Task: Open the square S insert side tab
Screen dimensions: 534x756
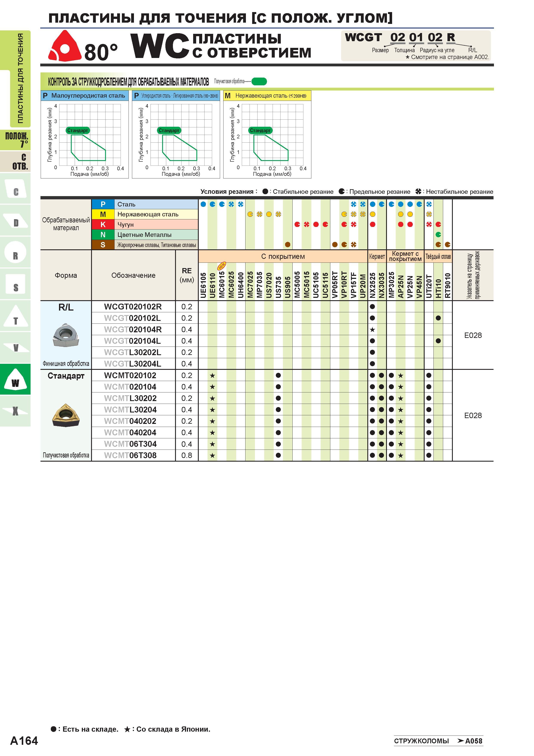Action: click(x=15, y=284)
